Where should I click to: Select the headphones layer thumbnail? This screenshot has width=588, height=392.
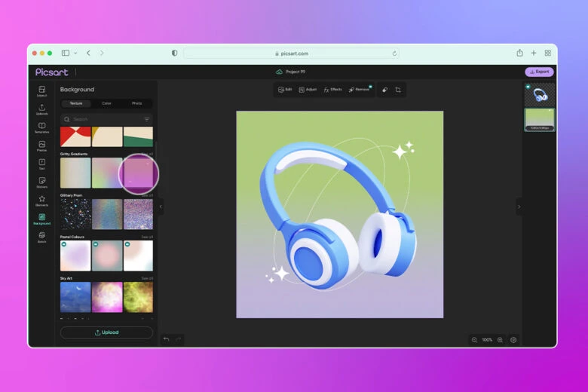pos(539,94)
